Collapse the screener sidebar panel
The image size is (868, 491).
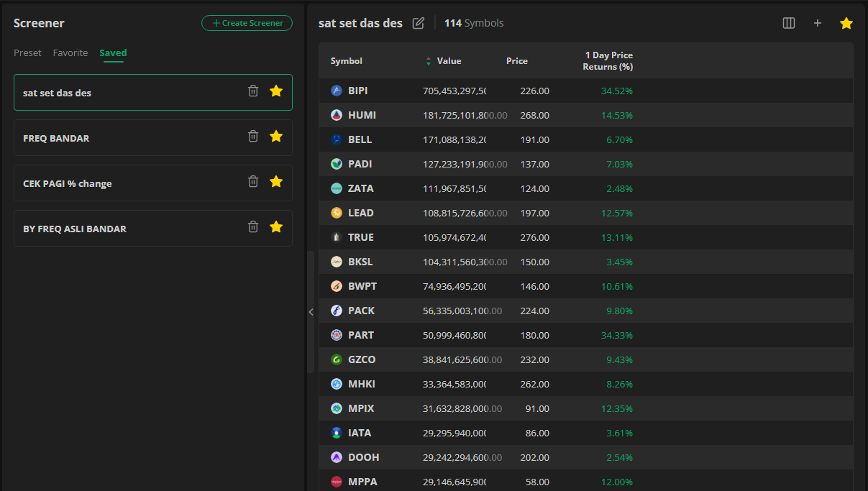(311, 312)
